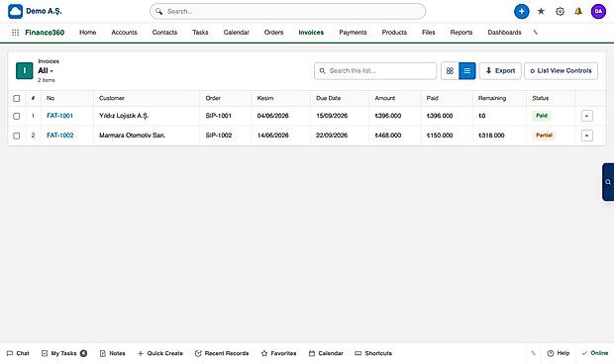Go to the Calendar tab in the navigation bar
This screenshot has height=364, width=614.
click(x=236, y=33)
